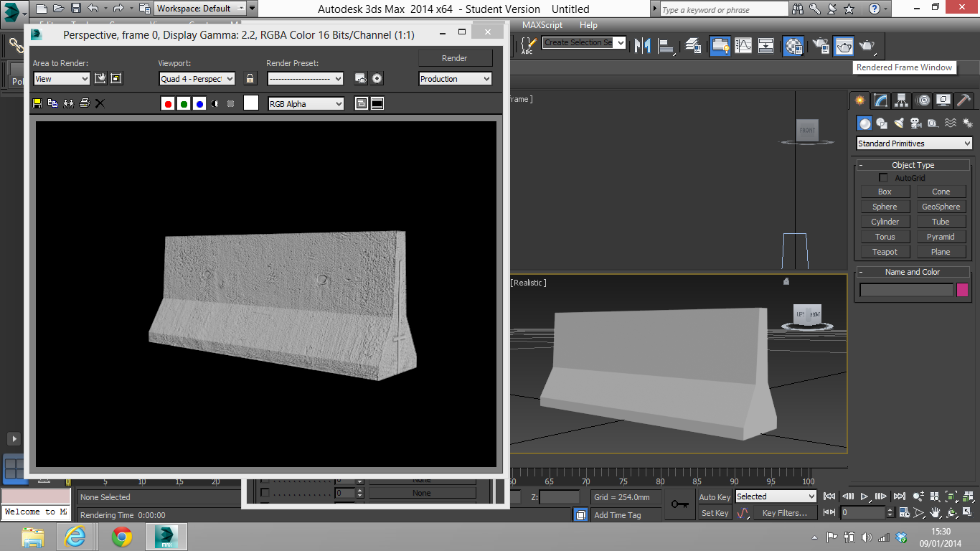Switch to the Modify panel tab
The height and width of the screenshot is (551, 980).
pyautogui.click(x=880, y=100)
